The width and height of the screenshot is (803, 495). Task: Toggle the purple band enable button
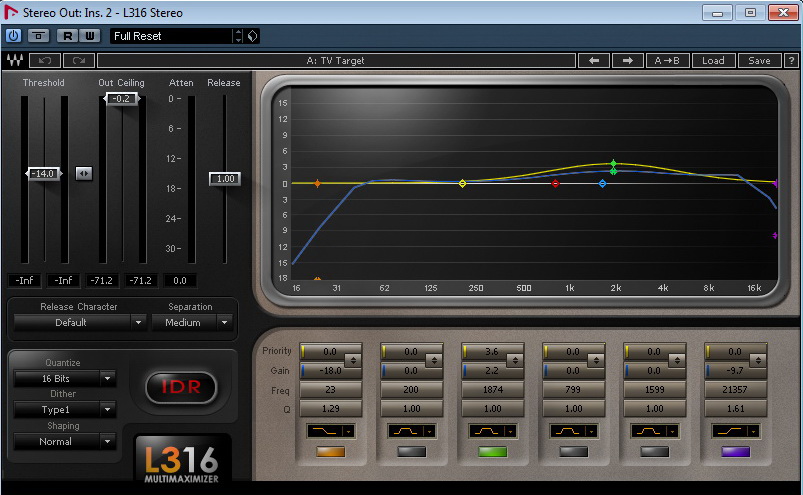point(735,451)
